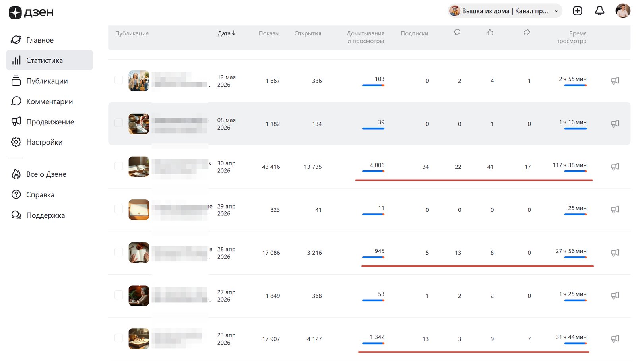The width and height of the screenshot is (636, 364).
Task: Open Продвижение sidebar section
Action: [50, 122]
